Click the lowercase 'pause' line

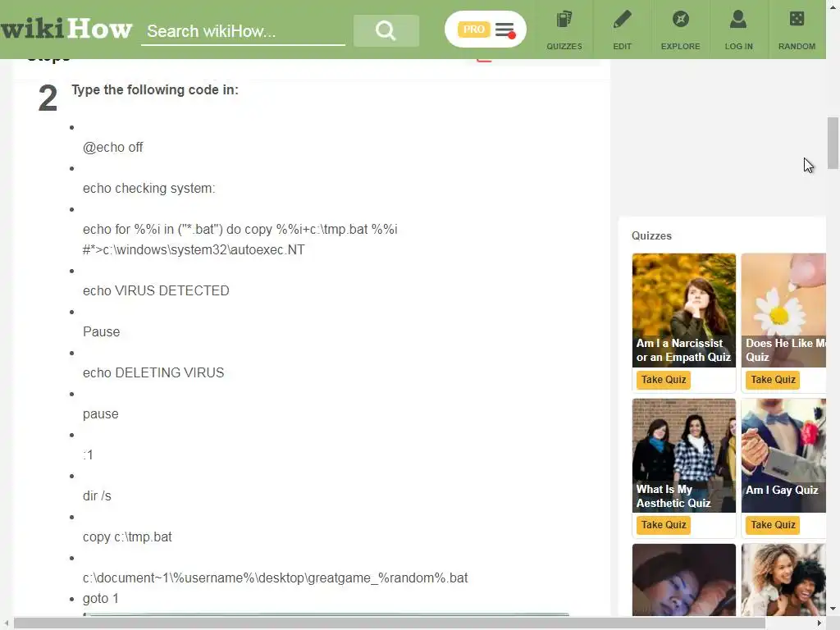101,414
